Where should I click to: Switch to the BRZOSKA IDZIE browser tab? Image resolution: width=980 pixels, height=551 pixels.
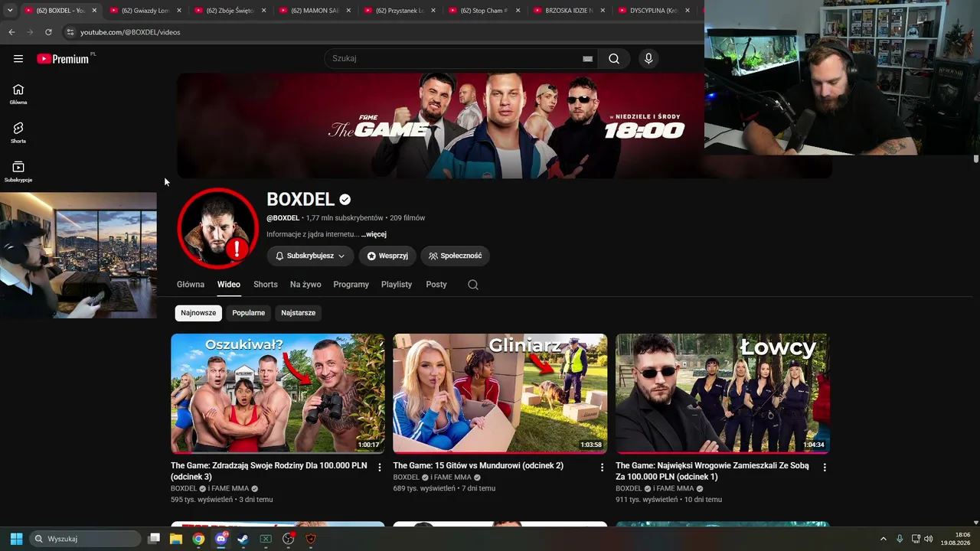[x=568, y=11]
